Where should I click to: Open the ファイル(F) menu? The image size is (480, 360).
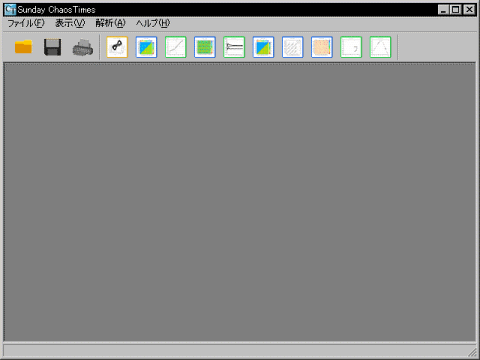tap(26, 23)
